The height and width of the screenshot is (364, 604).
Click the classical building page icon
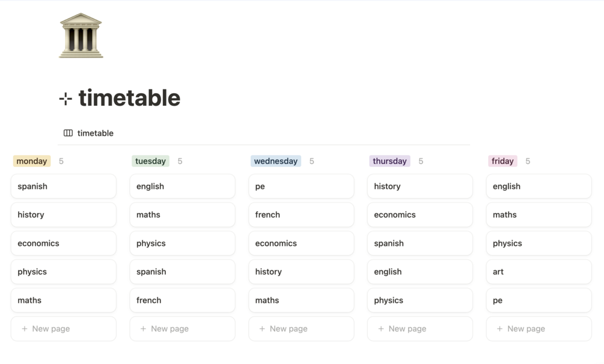(81, 36)
